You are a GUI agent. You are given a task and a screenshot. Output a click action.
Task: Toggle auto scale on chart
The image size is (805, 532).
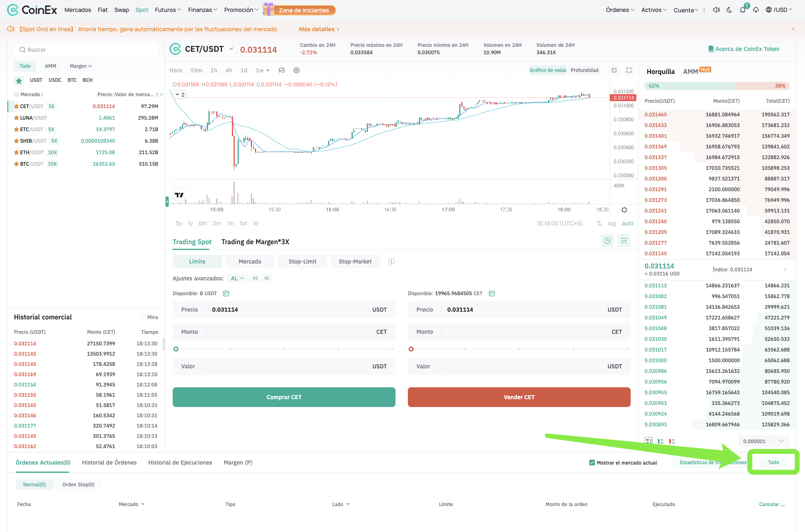point(627,224)
